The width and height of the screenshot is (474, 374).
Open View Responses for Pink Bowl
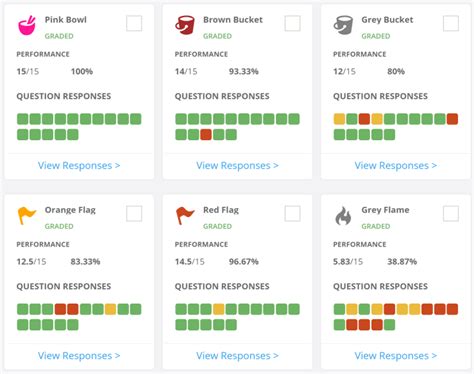(79, 166)
